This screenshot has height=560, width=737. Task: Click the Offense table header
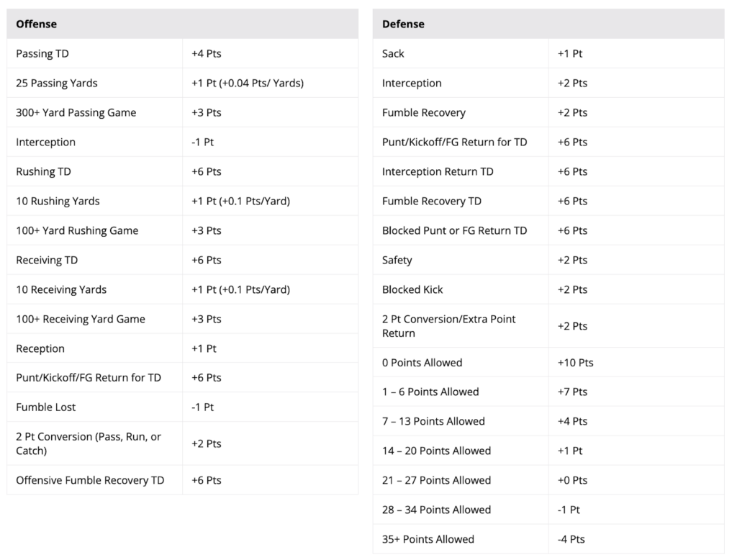[x=37, y=24]
